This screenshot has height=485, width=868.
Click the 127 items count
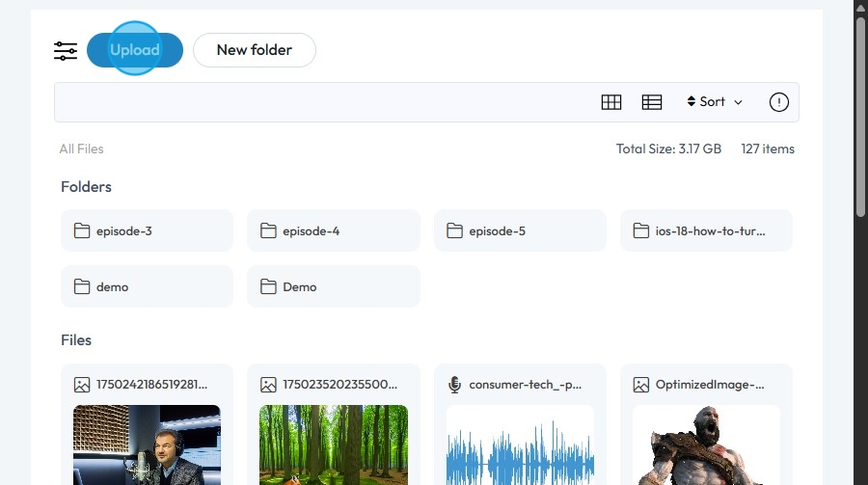pyautogui.click(x=768, y=148)
